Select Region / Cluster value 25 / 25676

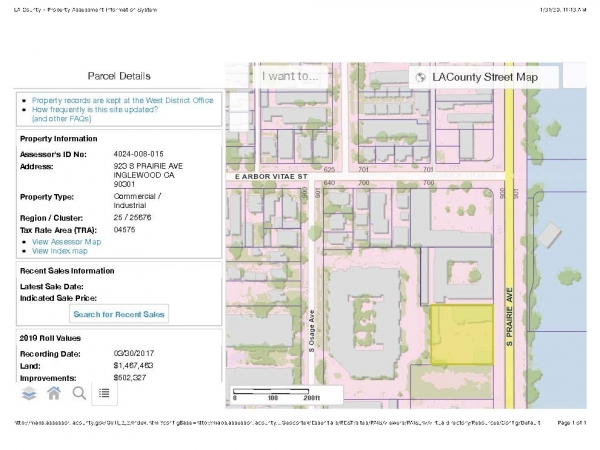(132, 217)
